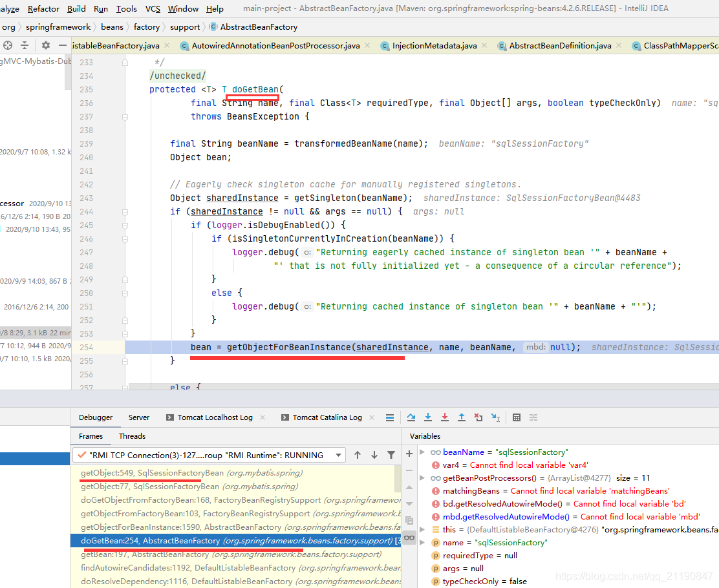Image resolution: width=719 pixels, height=588 pixels.
Task: Collapse the fold marker at line 246
Action: tap(125, 239)
